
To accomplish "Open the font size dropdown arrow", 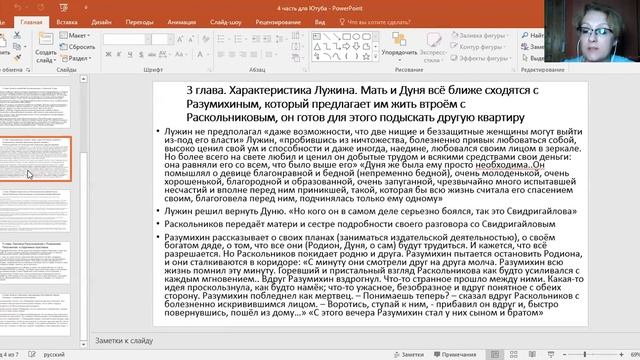I will click(x=171, y=39).
